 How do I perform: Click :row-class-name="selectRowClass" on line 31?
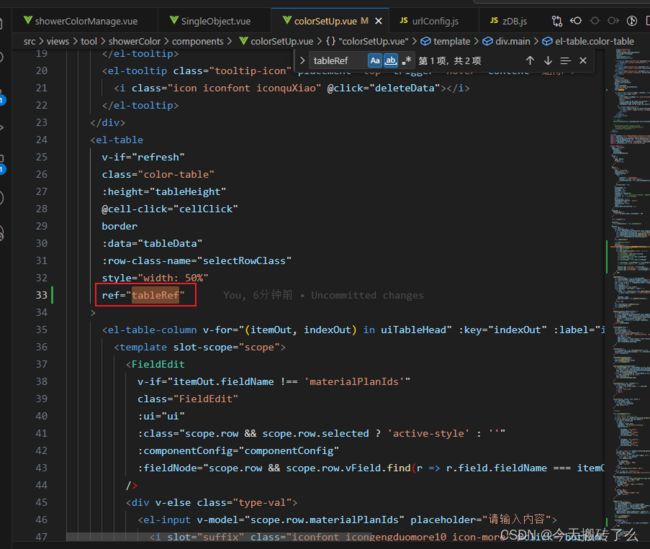pyautogui.click(x=196, y=261)
